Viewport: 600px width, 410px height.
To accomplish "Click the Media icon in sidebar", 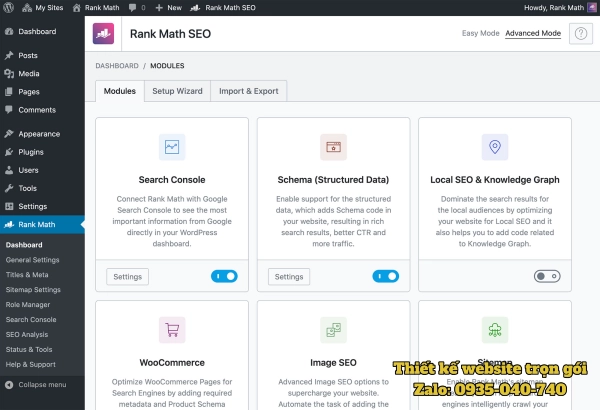I will point(9,74).
